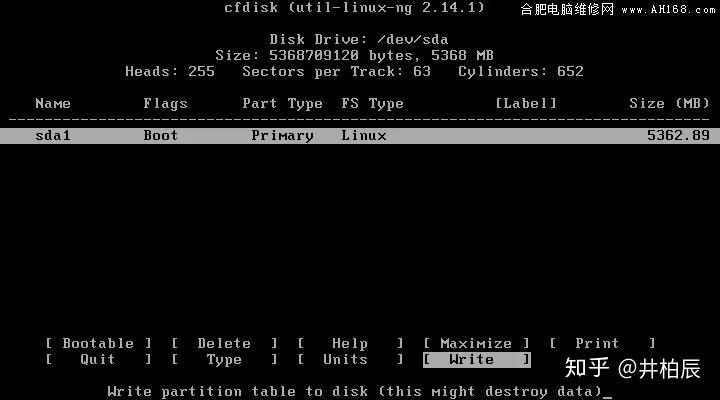This screenshot has width=720, height=400.
Task: Select the Units menu option
Action: [350, 359]
